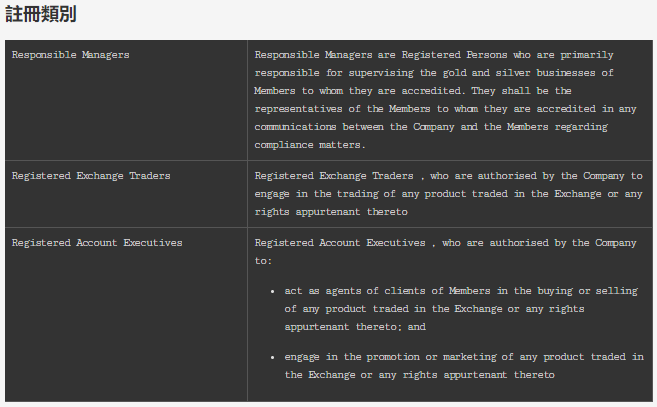657x407 pixels.
Task: Click the Responsible Managers description text
Action: click(445, 100)
